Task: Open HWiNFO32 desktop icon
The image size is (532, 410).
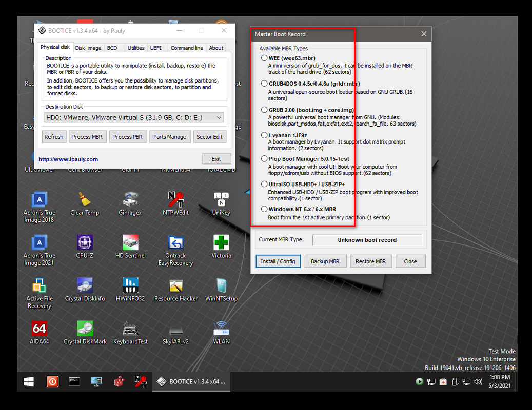Action: tap(130, 290)
